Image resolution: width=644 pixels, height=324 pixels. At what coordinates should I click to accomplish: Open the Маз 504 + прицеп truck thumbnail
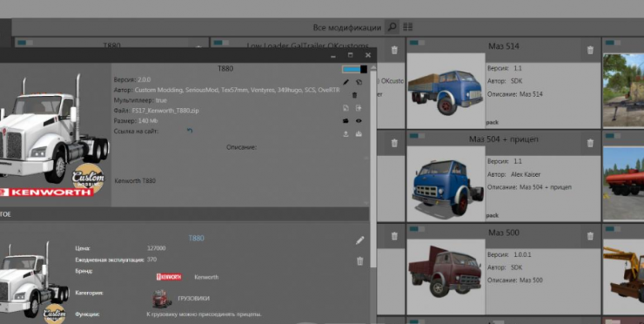pyautogui.click(x=446, y=184)
